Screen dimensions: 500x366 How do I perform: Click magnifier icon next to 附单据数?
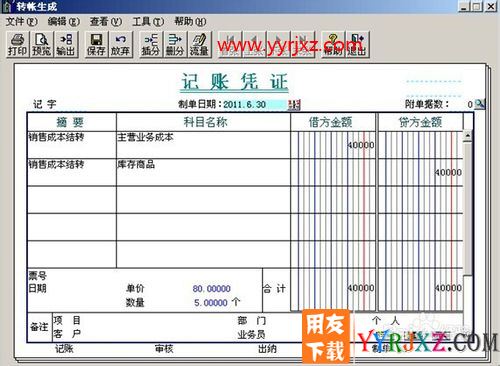[x=479, y=104]
